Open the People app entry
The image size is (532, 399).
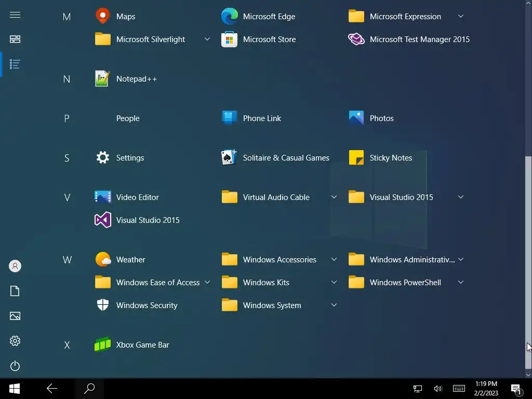(x=128, y=118)
